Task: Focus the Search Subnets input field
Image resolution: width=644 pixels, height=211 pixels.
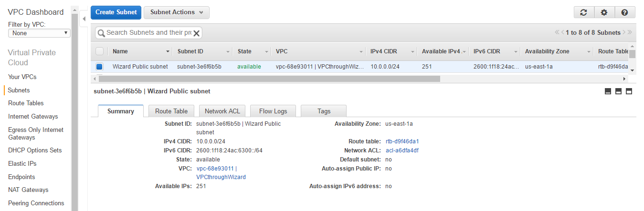Action: click(148, 32)
